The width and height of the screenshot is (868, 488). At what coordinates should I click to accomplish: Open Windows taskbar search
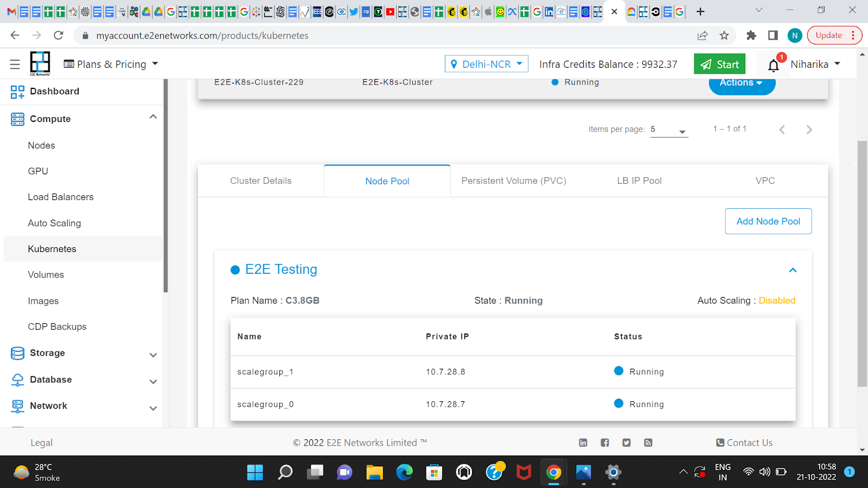pos(285,472)
